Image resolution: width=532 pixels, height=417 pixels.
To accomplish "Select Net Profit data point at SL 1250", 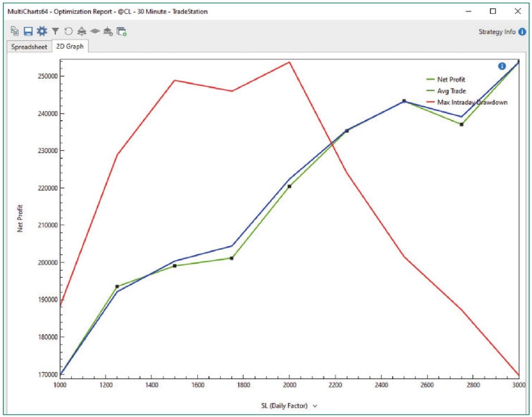I will pyautogui.click(x=117, y=287).
